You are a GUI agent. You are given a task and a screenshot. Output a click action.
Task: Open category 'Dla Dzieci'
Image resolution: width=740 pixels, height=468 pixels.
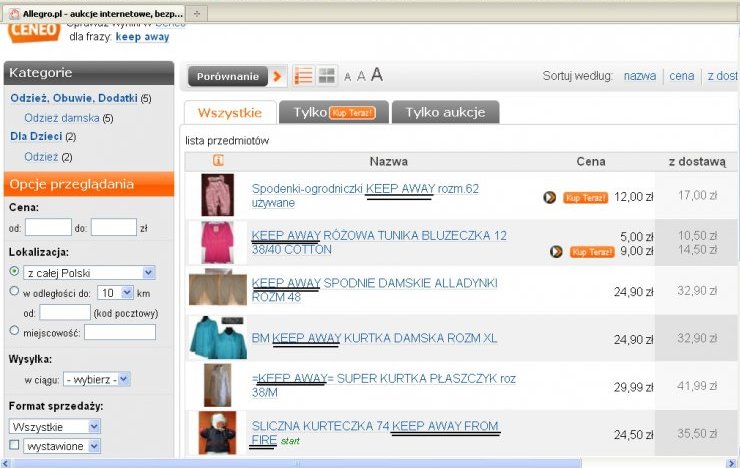(x=36, y=136)
